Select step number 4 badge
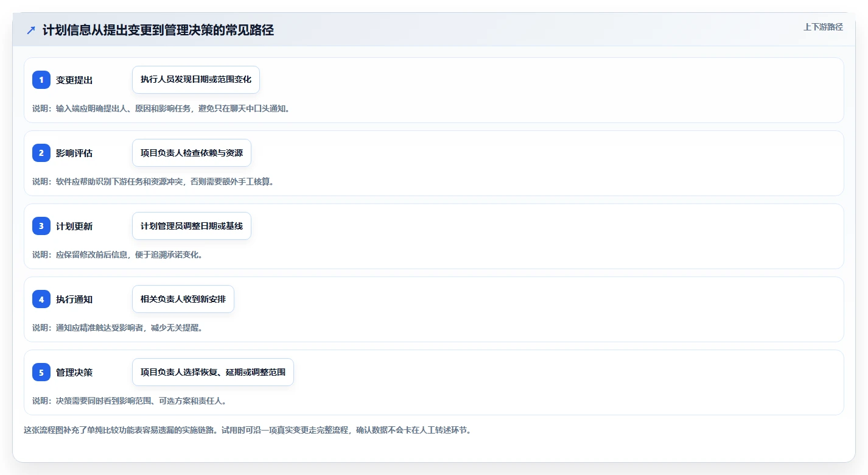 41,299
